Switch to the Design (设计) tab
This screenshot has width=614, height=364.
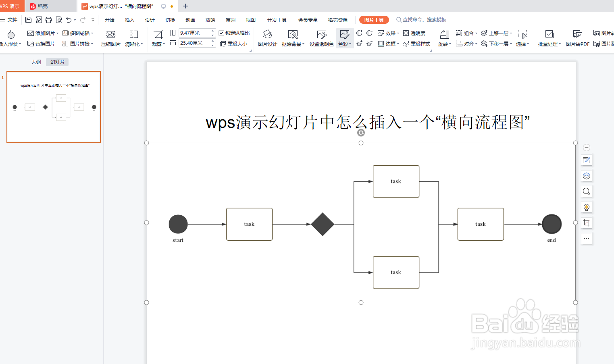click(150, 20)
